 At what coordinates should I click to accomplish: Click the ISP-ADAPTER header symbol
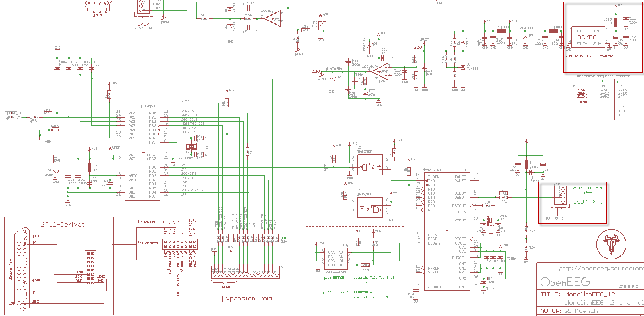click(x=180, y=245)
